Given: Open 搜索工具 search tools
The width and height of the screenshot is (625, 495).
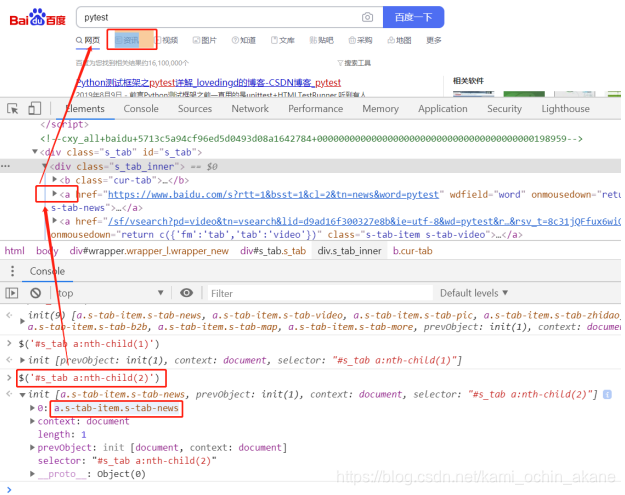Looking at the screenshot, I should click(x=354, y=63).
